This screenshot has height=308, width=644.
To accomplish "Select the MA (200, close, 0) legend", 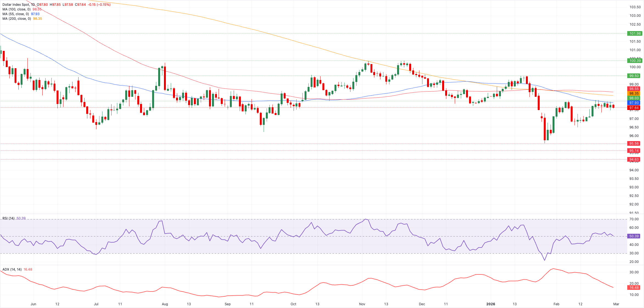I will [x=16, y=19].
